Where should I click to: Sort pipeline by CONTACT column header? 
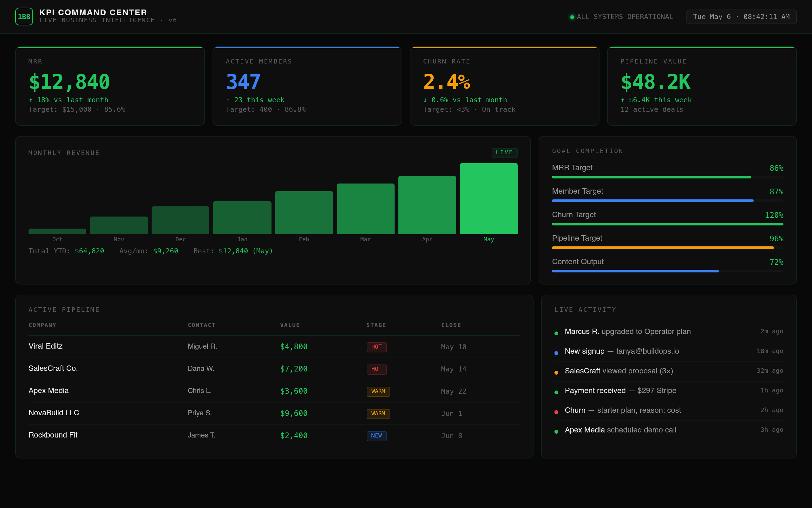201,325
